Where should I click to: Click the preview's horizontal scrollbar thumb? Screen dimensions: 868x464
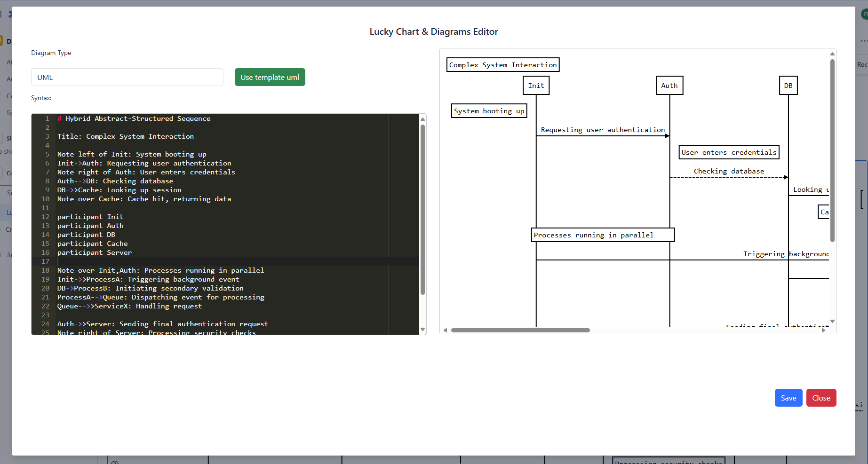tap(520, 330)
